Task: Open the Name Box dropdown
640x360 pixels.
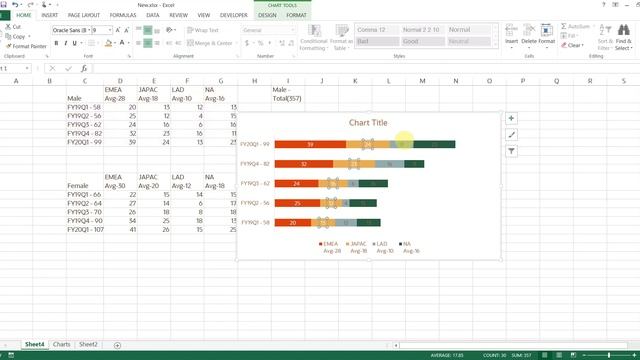Action: (27, 69)
